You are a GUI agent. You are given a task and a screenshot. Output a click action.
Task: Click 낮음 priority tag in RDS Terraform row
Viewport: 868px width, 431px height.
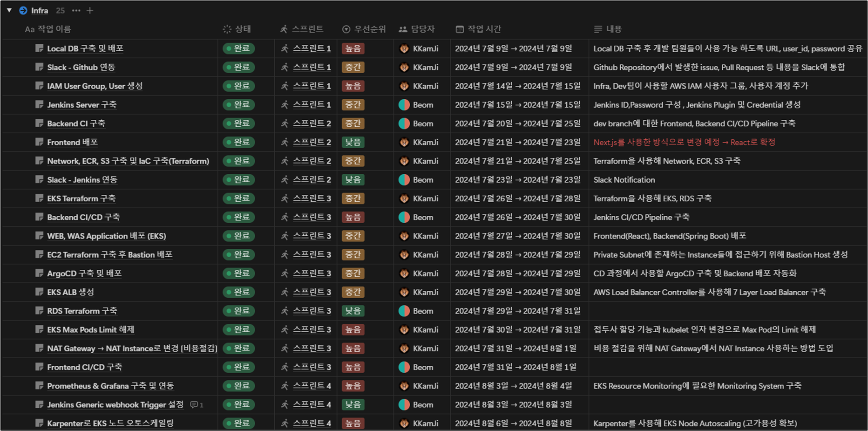point(353,311)
